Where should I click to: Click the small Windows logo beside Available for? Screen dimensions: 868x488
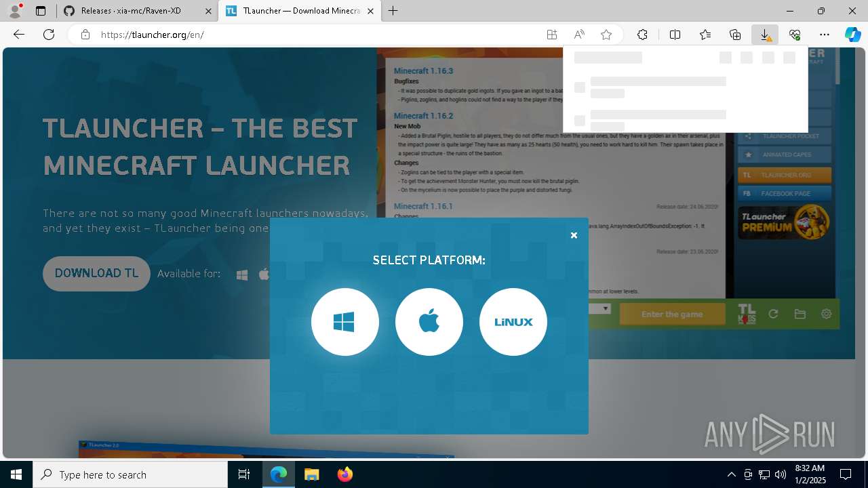point(242,274)
